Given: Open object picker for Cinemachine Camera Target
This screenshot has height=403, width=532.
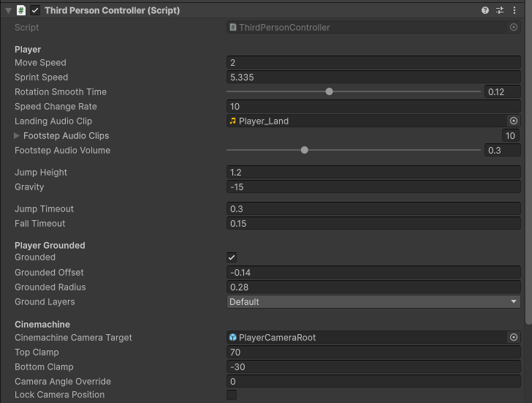Looking at the screenshot, I should coord(514,337).
